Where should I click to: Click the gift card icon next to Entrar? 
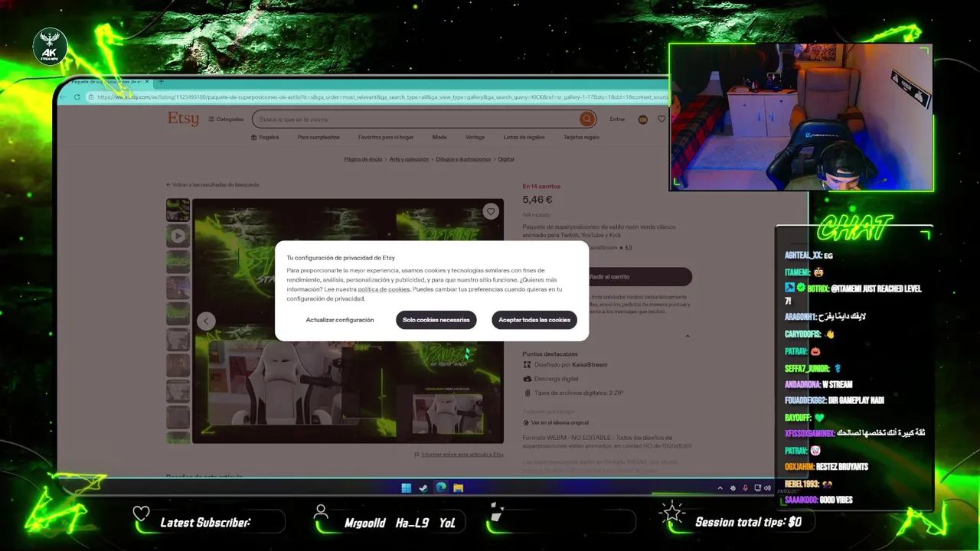tap(642, 119)
